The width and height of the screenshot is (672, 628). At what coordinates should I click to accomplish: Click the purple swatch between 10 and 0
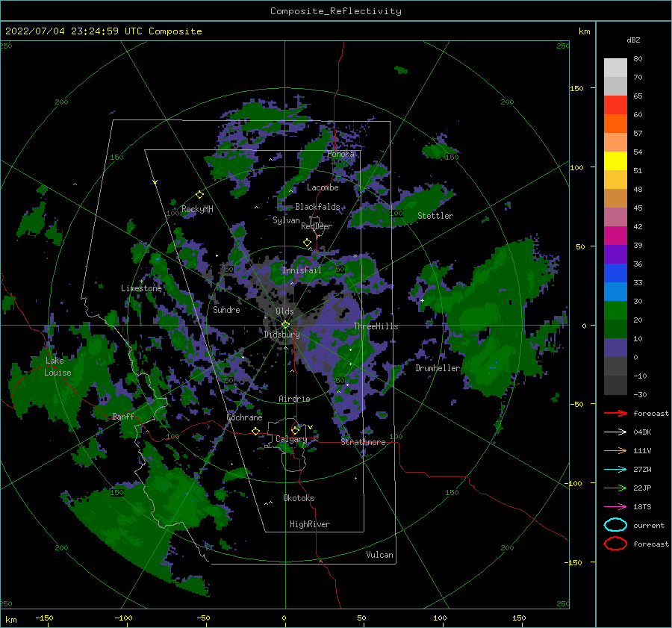coord(615,348)
